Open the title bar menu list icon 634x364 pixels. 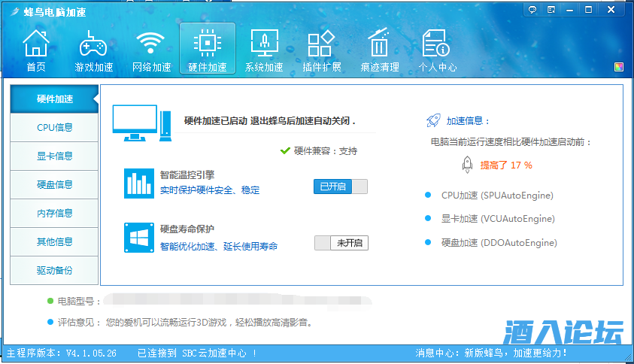(551, 9)
